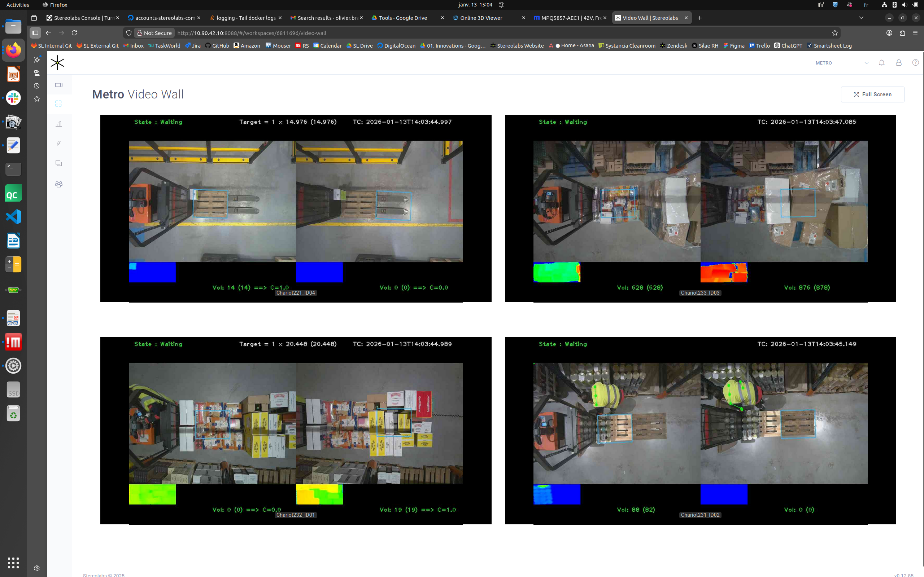Open the GitHub bookmark link
Viewport: 924px width, 577px height.
point(217,46)
